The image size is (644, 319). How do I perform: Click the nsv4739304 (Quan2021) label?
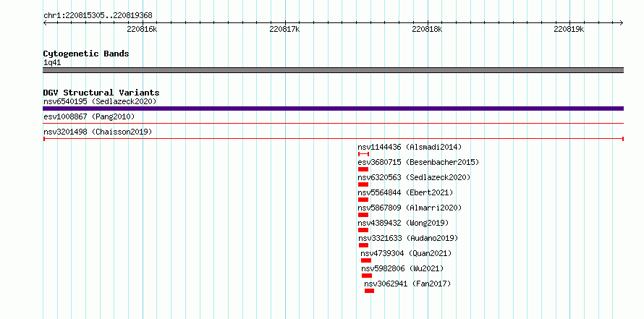point(406,253)
